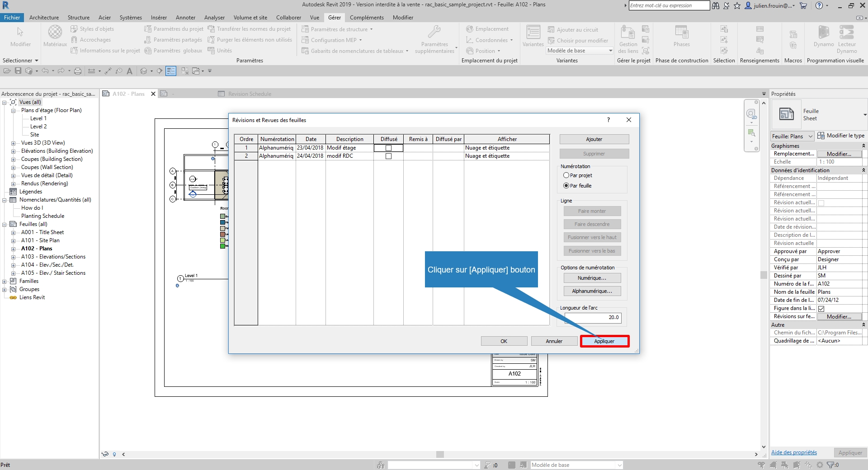Screen dimensions: 868x470
Task: Toggle Diffusé checkbox for modif RDC row
Action: tap(388, 156)
